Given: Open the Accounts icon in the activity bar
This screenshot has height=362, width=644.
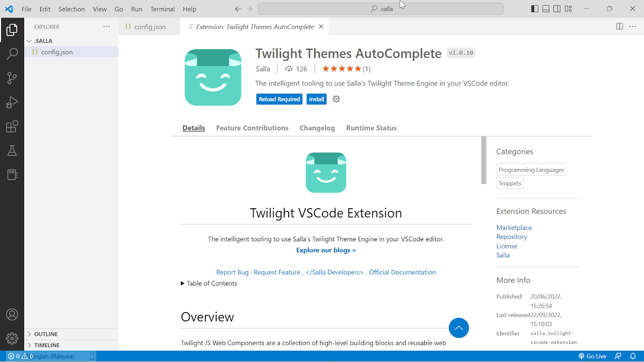Looking at the screenshot, I should 12,314.
